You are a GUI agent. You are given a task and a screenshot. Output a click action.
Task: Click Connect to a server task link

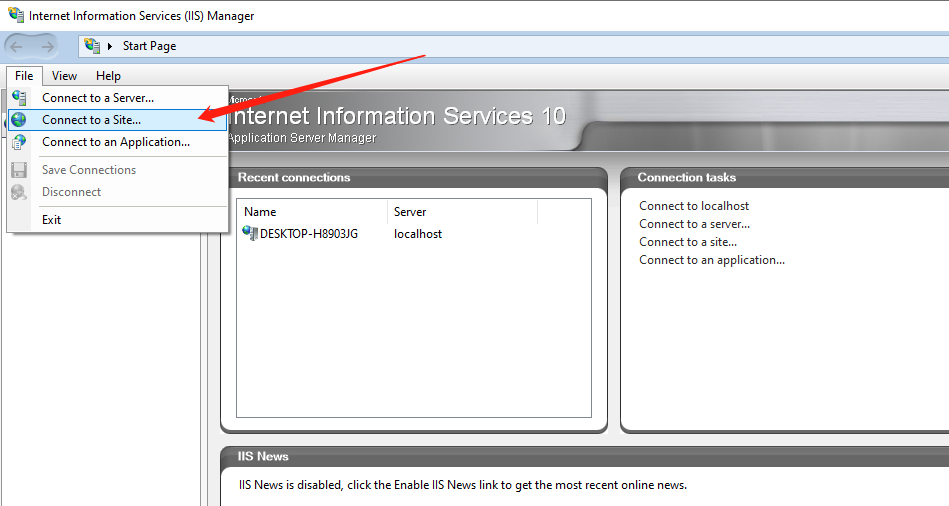pos(694,224)
